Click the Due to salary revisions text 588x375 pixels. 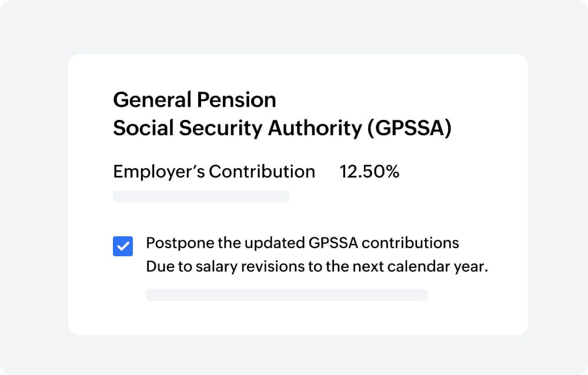[x=318, y=267]
